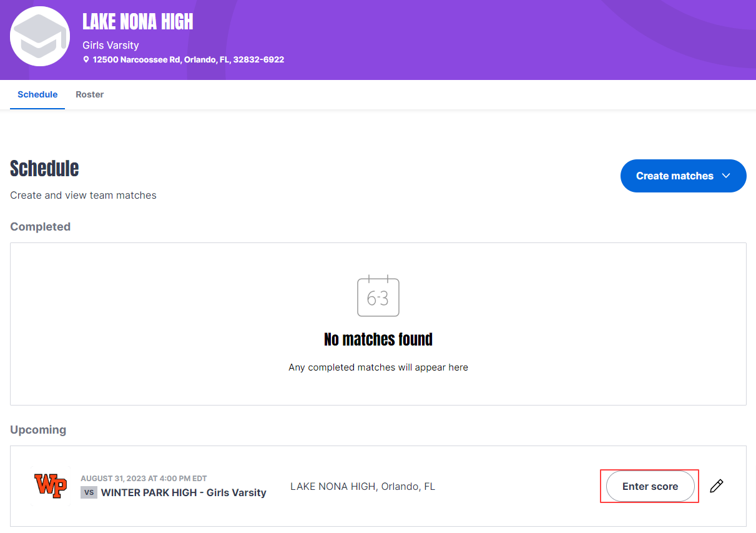Screen dimensions: 756x533
Task: Click the Enter score button
Action: [x=650, y=486]
